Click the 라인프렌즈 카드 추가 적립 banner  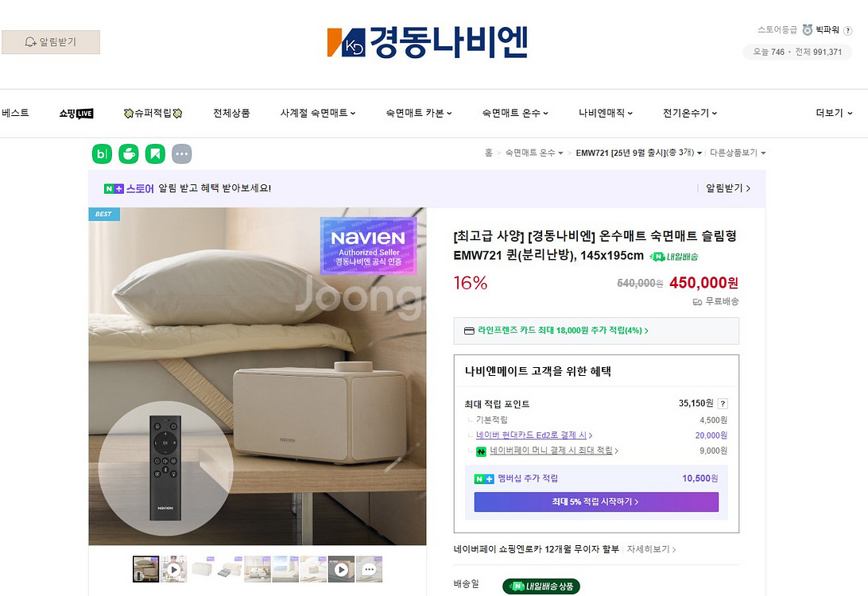(x=595, y=331)
